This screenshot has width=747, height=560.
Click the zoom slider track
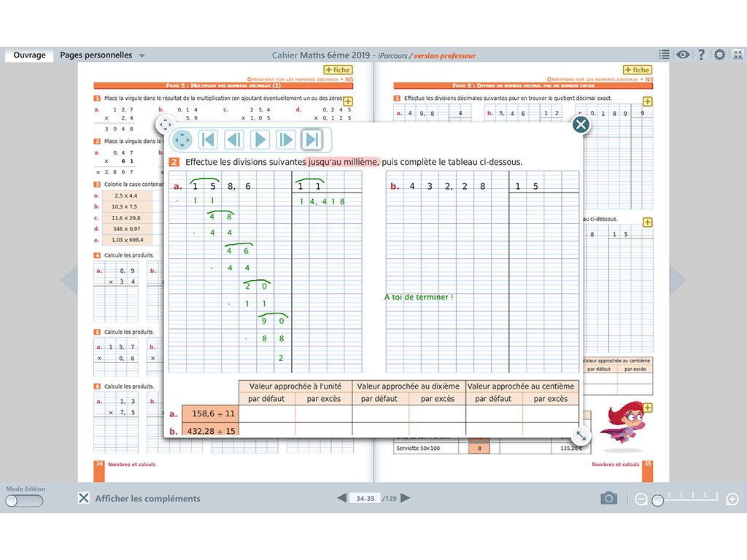click(687, 499)
